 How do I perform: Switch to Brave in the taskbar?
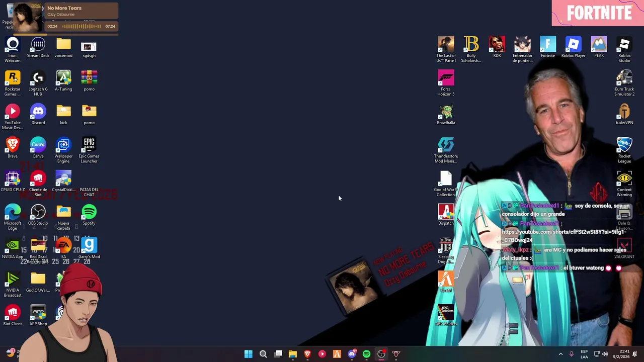pyautogui.click(x=307, y=354)
